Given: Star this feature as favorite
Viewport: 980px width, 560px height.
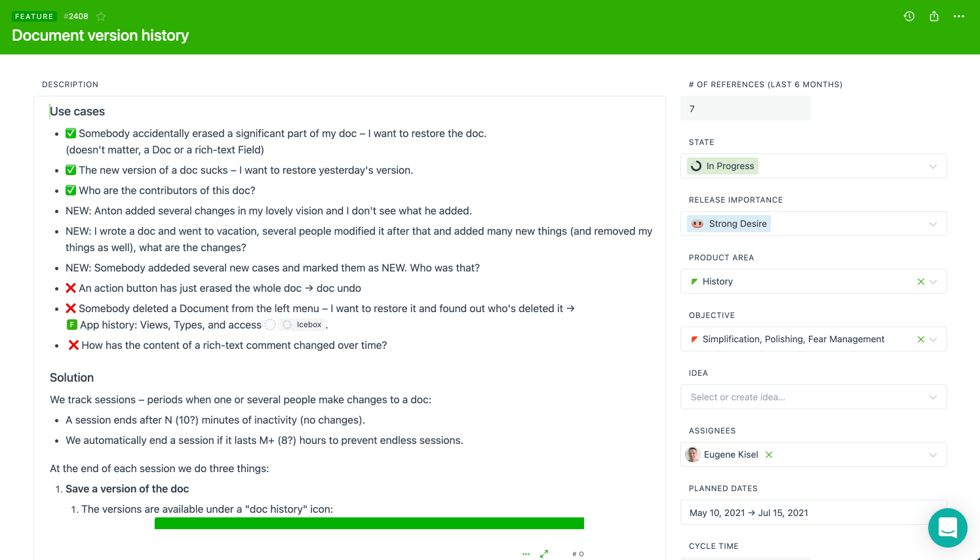Looking at the screenshot, I should click(101, 16).
